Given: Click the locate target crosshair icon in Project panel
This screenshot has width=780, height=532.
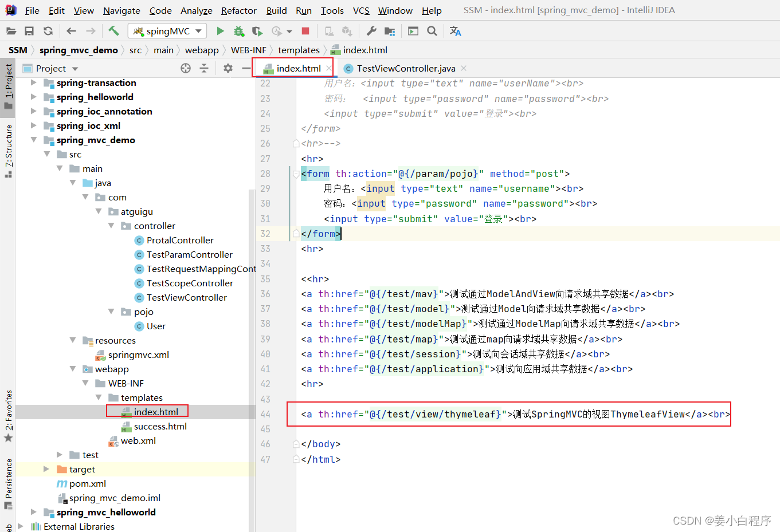Looking at the screenshot, I should [186, 68].
